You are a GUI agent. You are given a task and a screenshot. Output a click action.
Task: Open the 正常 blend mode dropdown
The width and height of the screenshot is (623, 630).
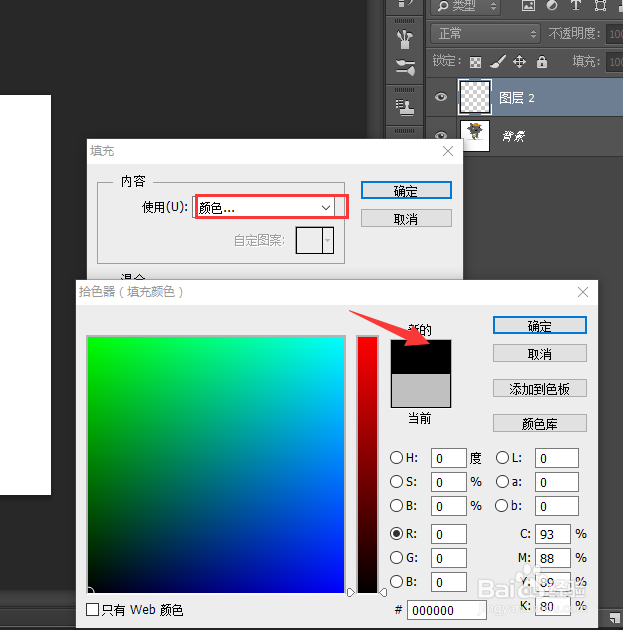pyautogui.click(x=485, y=33)
